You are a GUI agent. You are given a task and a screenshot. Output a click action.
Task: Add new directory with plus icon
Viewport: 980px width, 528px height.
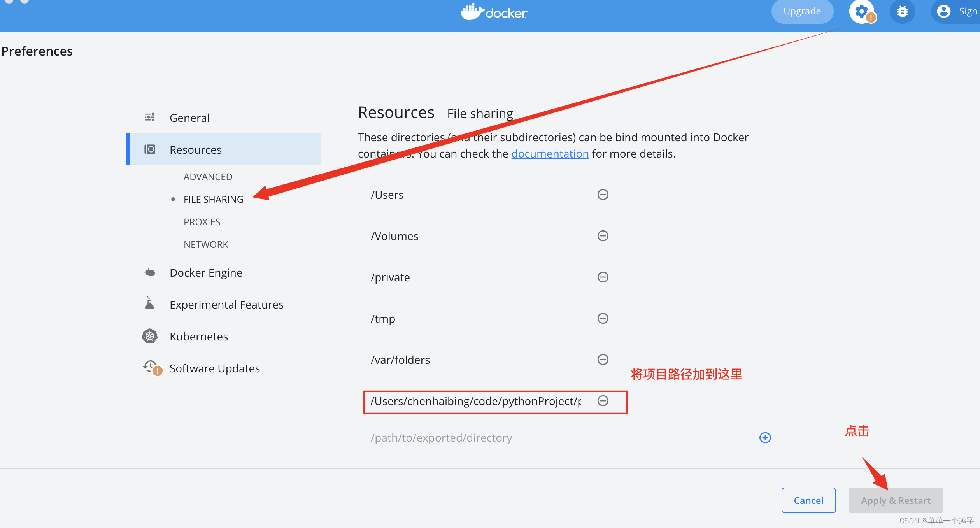click(765, 438)
